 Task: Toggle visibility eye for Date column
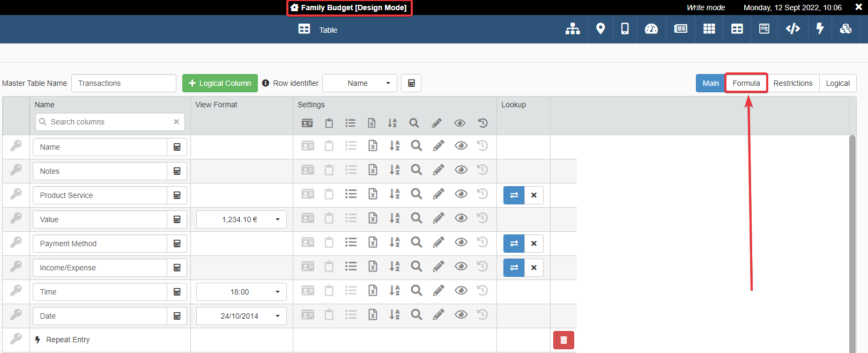(x=461, y=315)
